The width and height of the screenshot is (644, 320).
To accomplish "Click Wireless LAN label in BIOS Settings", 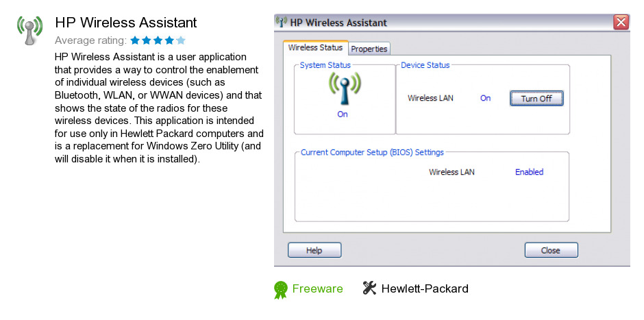I will pyautogui.click(x=451, y=172).
